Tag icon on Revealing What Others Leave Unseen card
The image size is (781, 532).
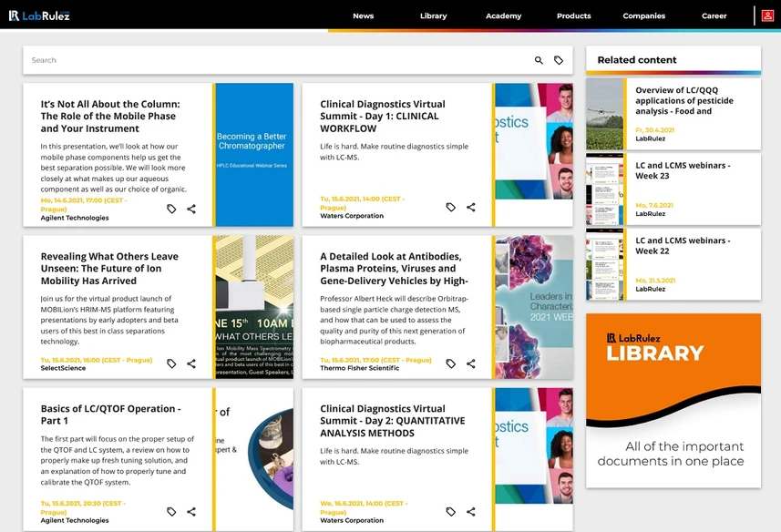[x=171, y=363]
